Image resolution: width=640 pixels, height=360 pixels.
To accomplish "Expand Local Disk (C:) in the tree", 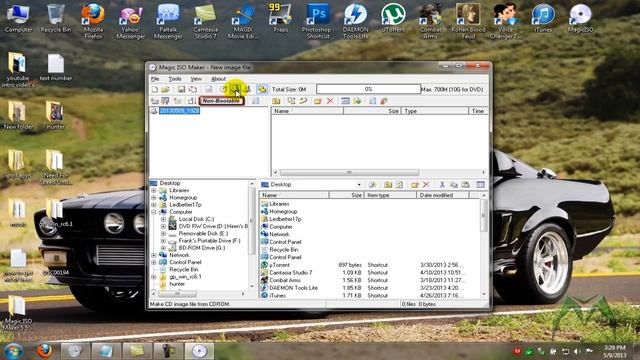I will pos(163,219).
